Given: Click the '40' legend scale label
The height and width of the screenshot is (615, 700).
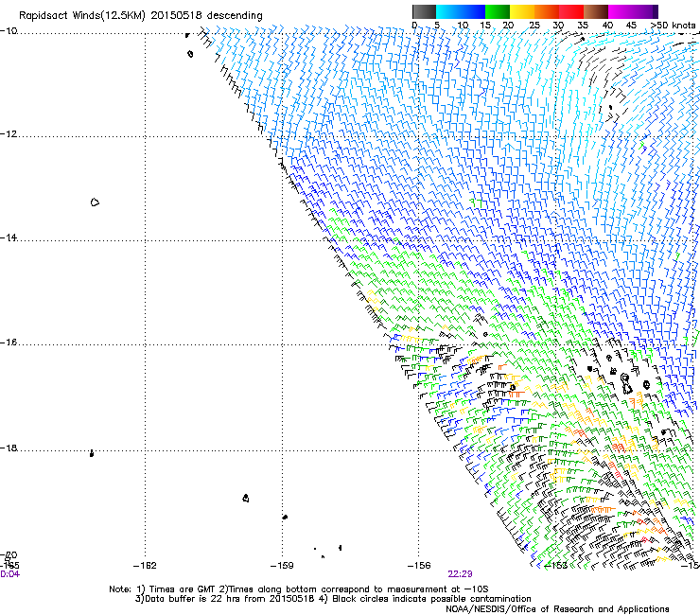Looking at the screenshot, I should point(607,25).
